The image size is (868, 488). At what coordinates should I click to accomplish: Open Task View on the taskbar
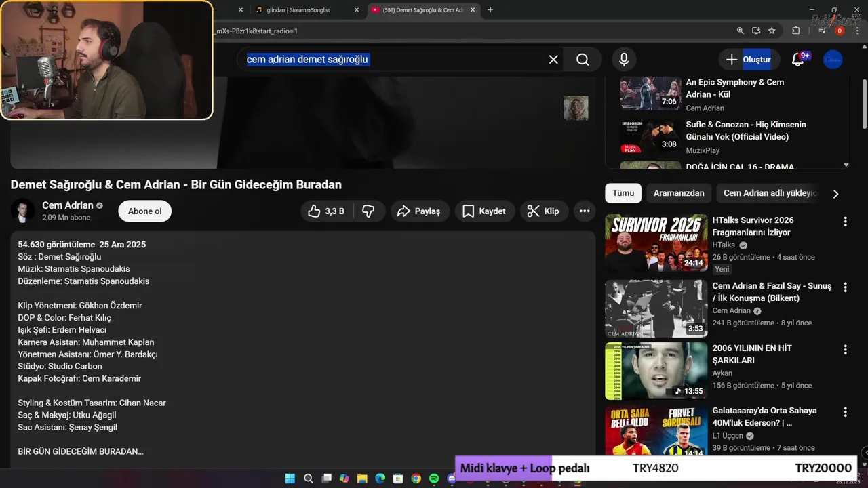[326, 479]
